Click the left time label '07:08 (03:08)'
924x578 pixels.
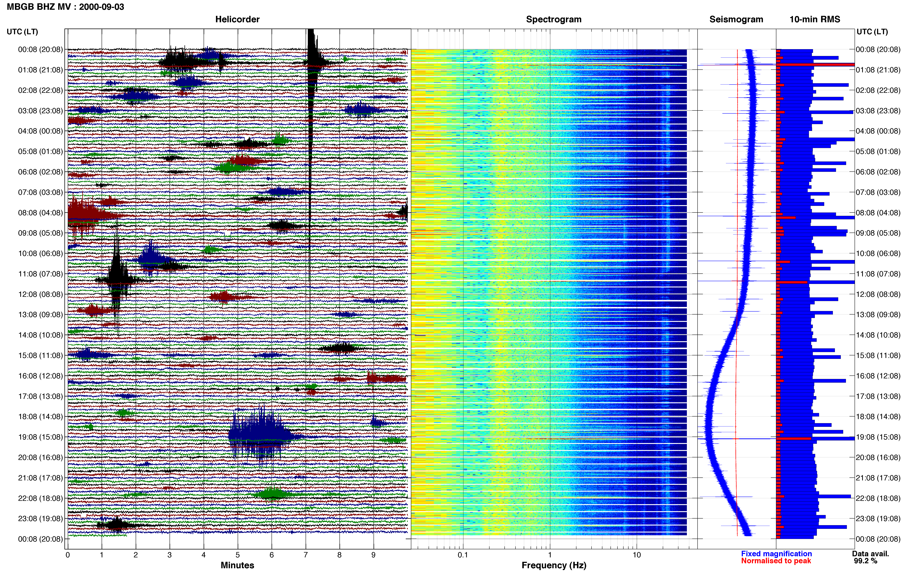pos(41,192)
